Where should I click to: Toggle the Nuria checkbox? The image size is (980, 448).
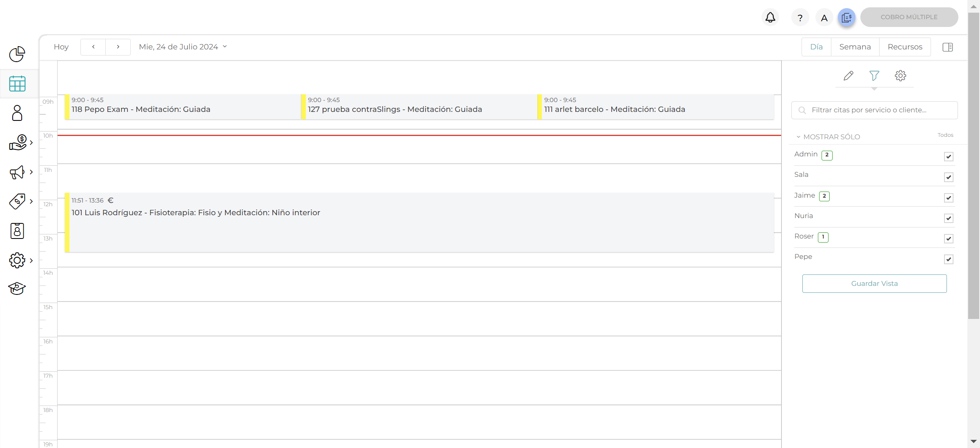pos(949,218)
